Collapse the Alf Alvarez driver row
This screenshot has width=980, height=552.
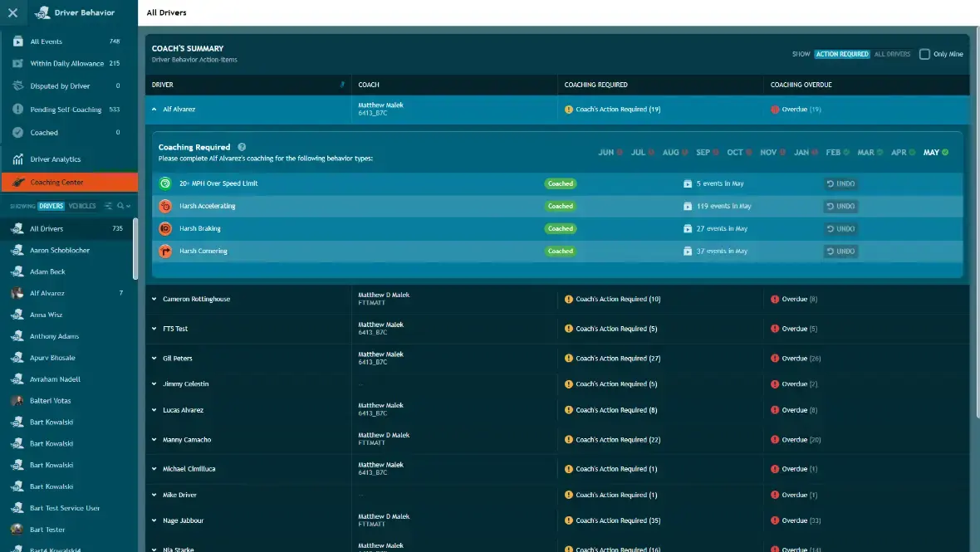point(154,110)
